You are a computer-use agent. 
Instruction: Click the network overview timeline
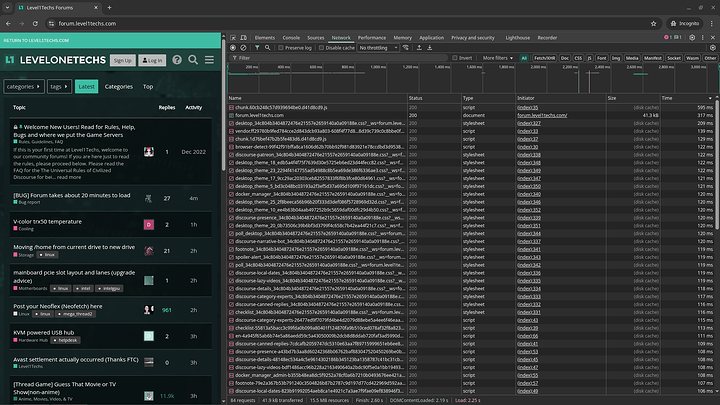click(x=470, y=80)
